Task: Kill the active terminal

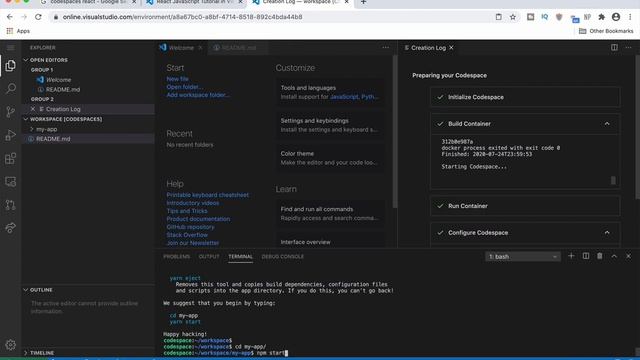Action: pyautogui.click(x=600, y=256)
